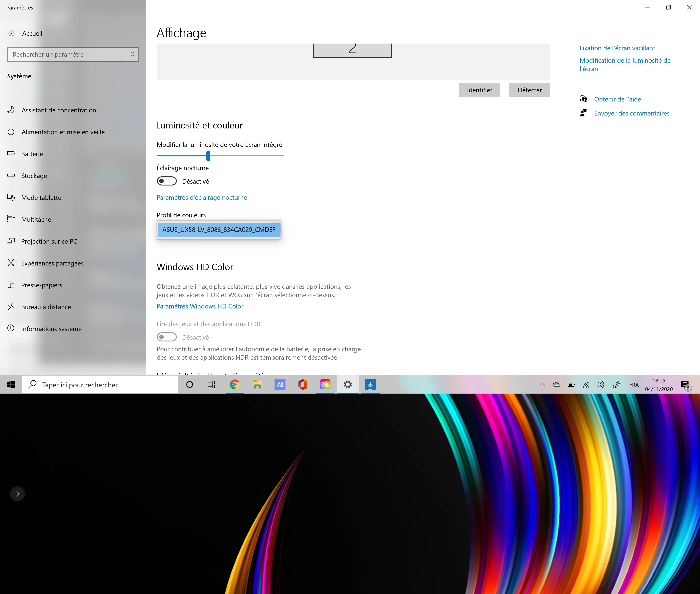
Task: Open the Profil de couleurs dropdown
Action: click(219, 230)
